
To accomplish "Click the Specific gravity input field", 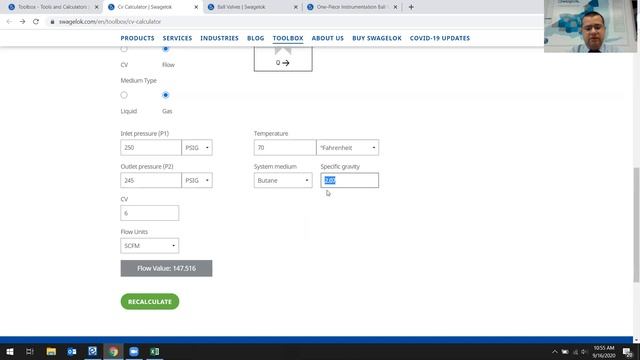I will 349,180.
